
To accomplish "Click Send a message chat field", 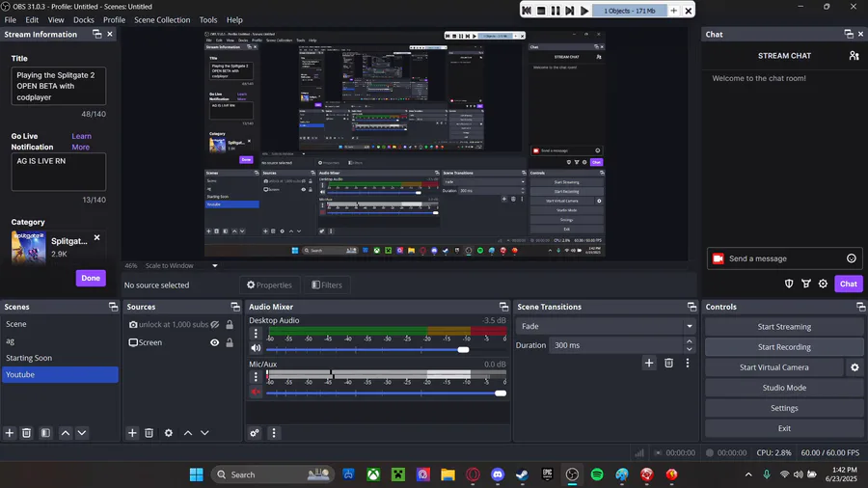I will [x=784, y=258].
